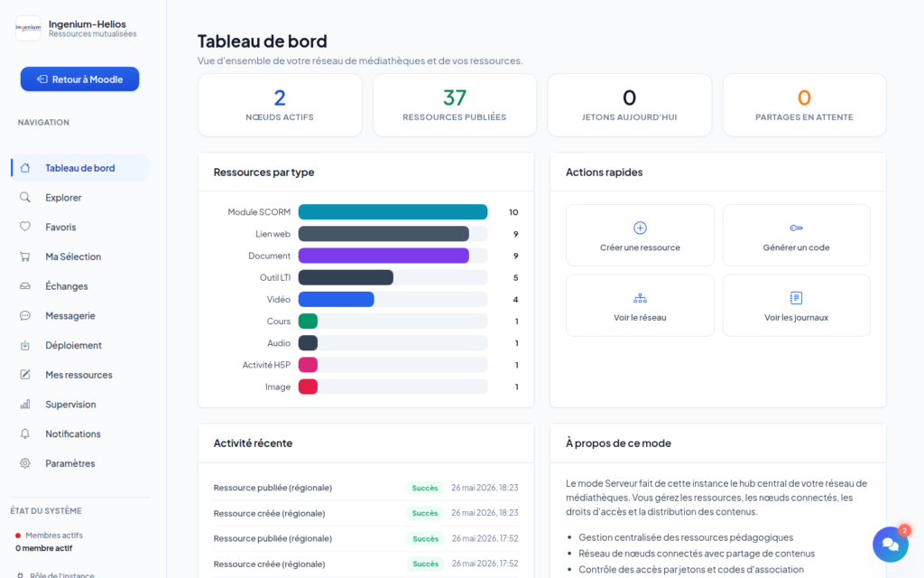Screen dimensions: 924x578
Task: Click the Créer une ressource quick action
Action: click(640, 236)
